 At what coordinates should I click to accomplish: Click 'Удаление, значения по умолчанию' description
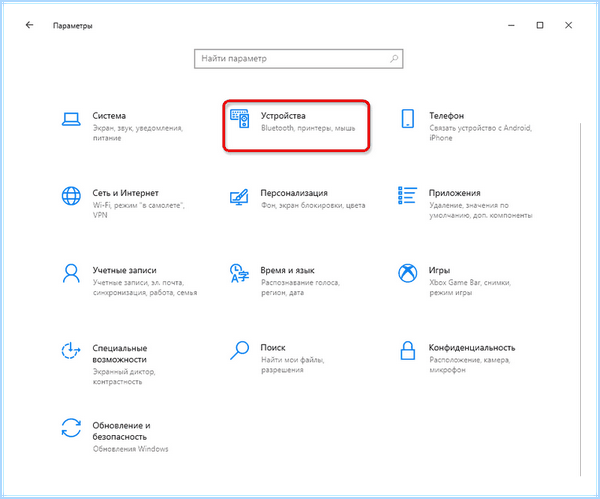481,210
